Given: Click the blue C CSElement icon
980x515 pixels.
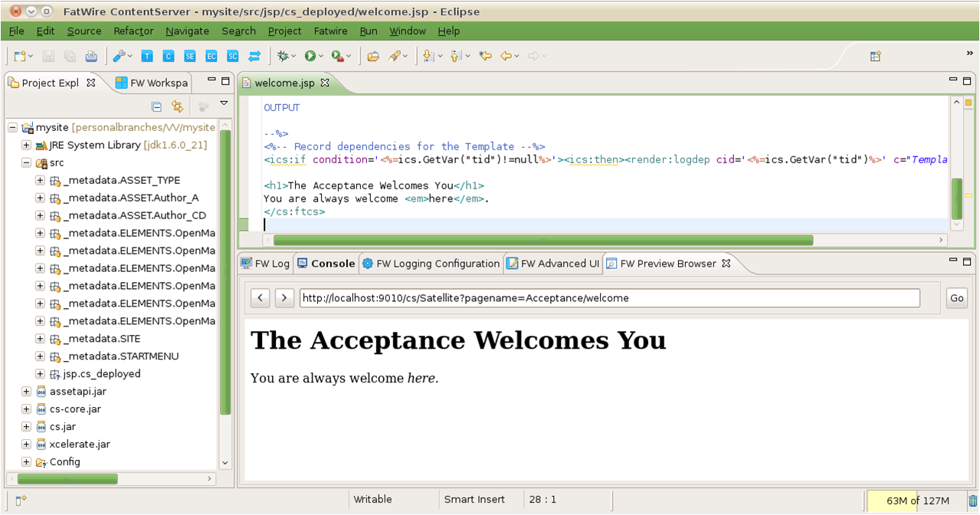Looking at the screenshot, I should tap(169, 56).
